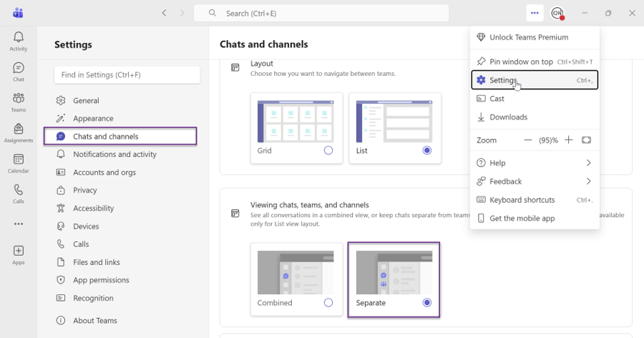Open Keyboard shortcuts from the menu
644x338 pixels.
click(x=535, y=200)
